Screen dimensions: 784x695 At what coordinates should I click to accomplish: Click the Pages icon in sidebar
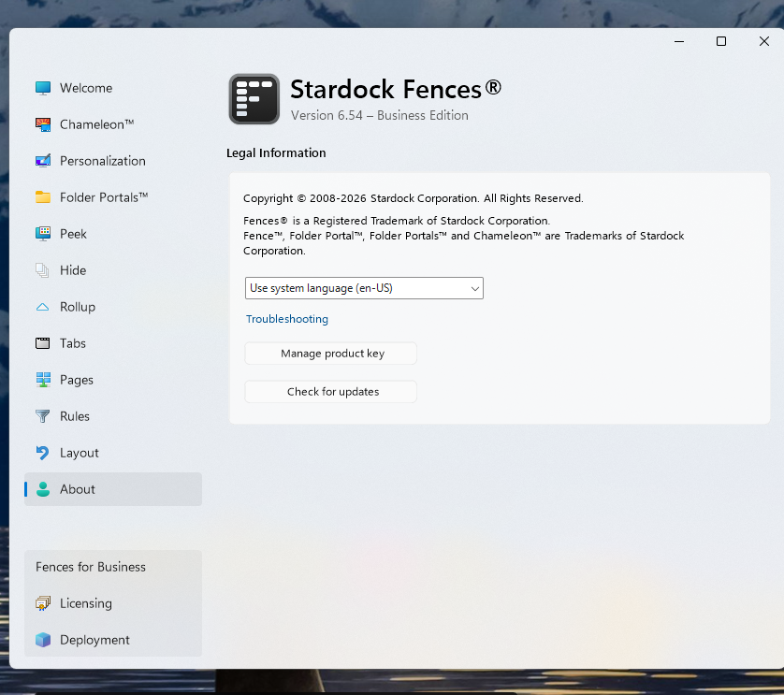(43, 380)
